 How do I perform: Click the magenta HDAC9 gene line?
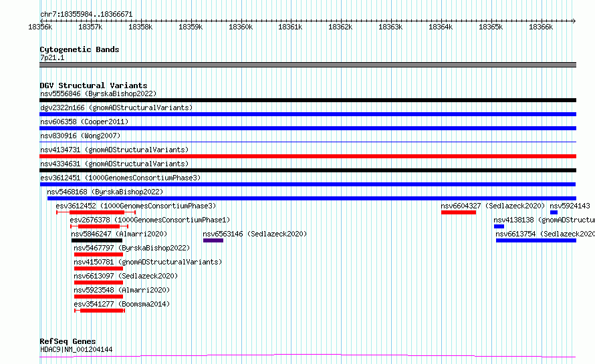click(308, 356)
